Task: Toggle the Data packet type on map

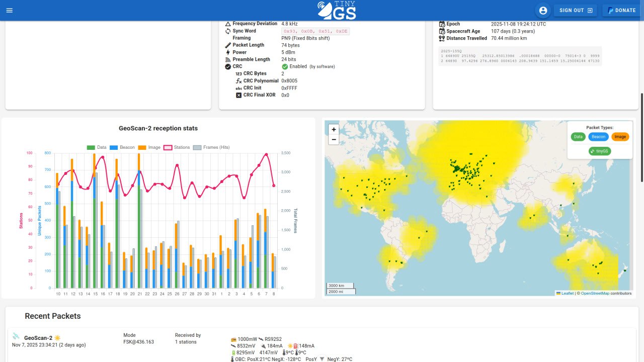Action: [x=578, y=137]
